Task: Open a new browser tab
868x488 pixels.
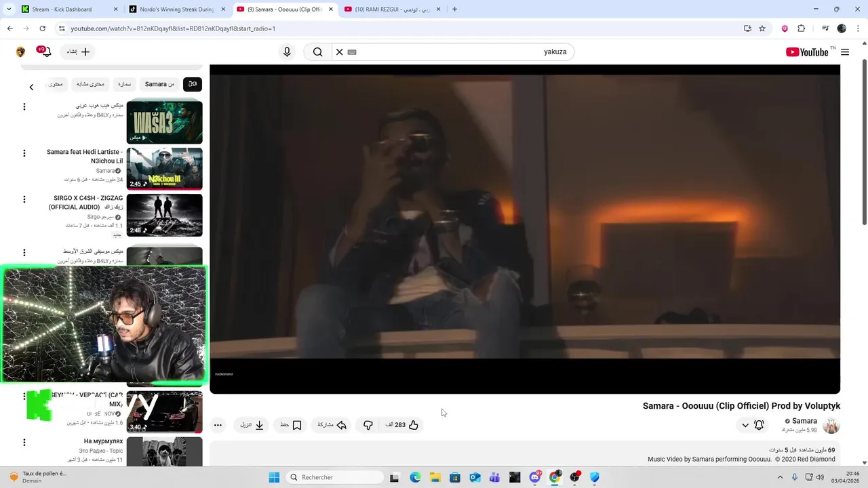Action: [x=454, y=9]
